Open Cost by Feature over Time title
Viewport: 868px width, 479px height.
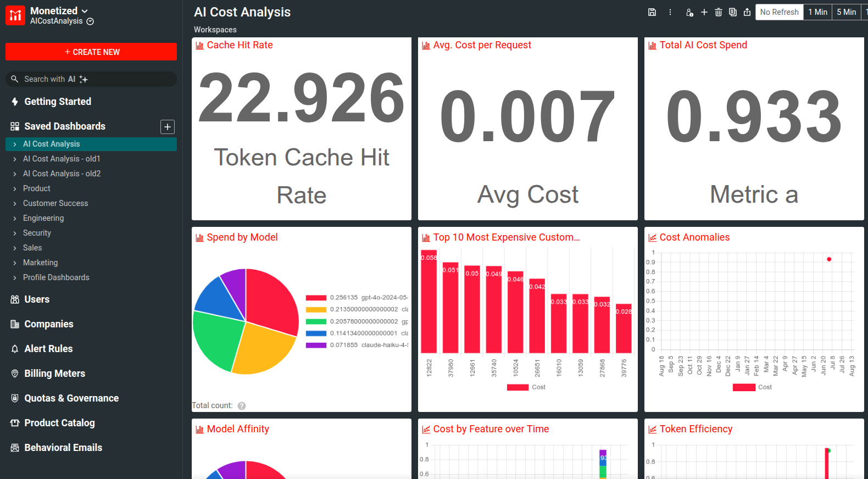click(x=491, y=429)
